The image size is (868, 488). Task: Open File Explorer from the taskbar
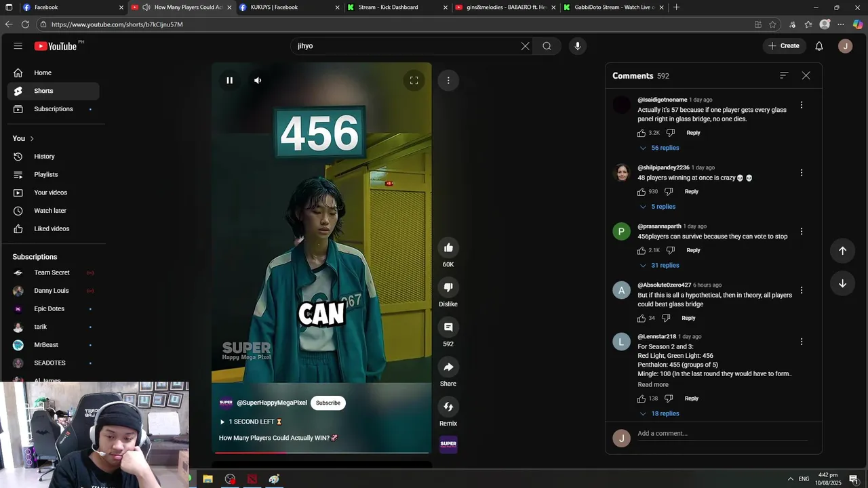click(208, 479)
